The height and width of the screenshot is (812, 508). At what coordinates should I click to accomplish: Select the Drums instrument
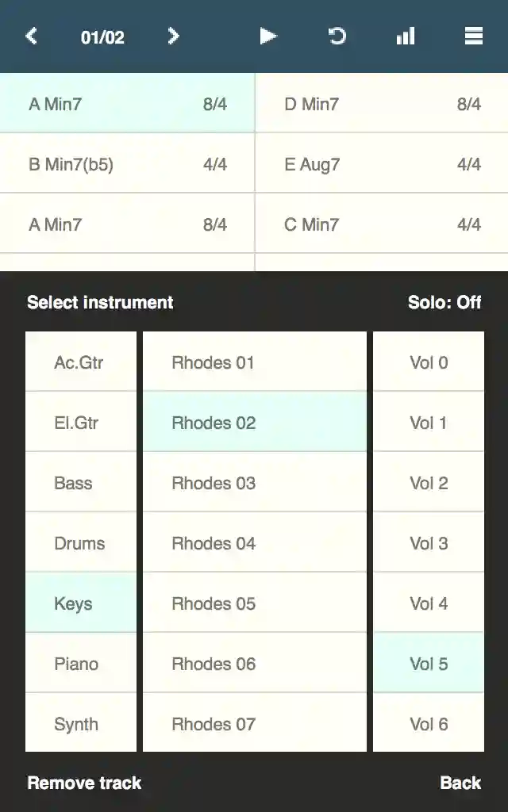click(x=80, y=543)
